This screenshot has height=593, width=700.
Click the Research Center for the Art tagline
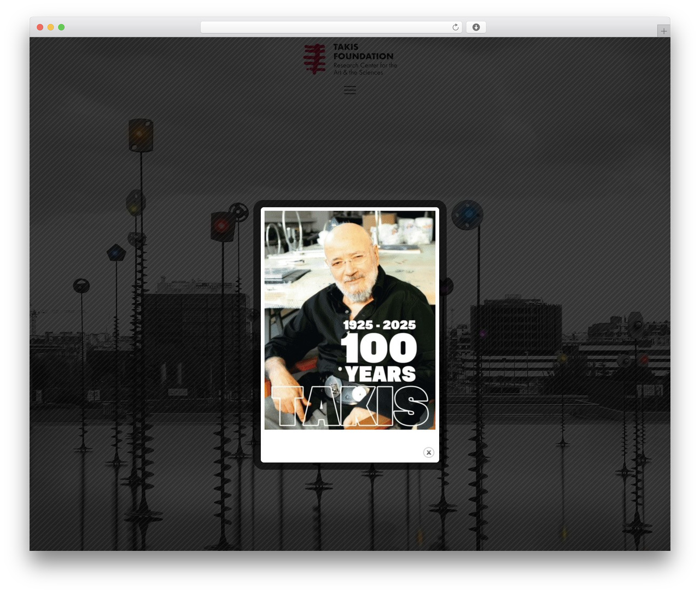tap(365, 69)
